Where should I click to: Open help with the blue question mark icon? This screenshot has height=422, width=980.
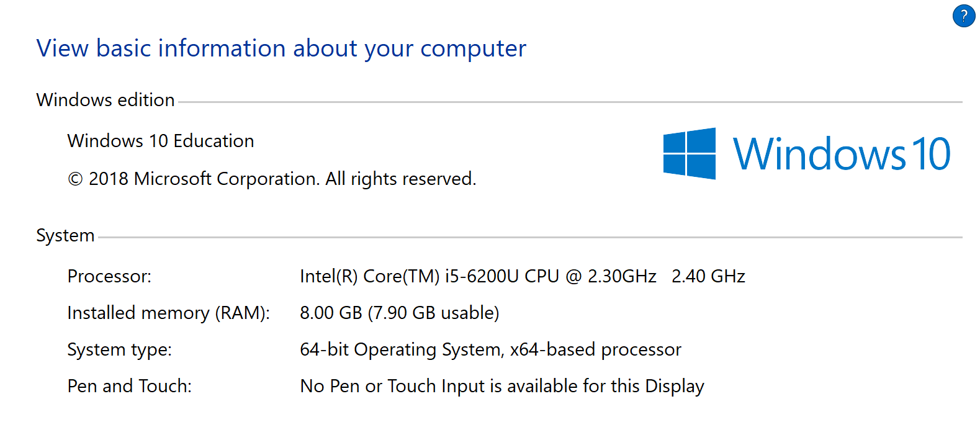pyautogui.click(x=963, y=16)
